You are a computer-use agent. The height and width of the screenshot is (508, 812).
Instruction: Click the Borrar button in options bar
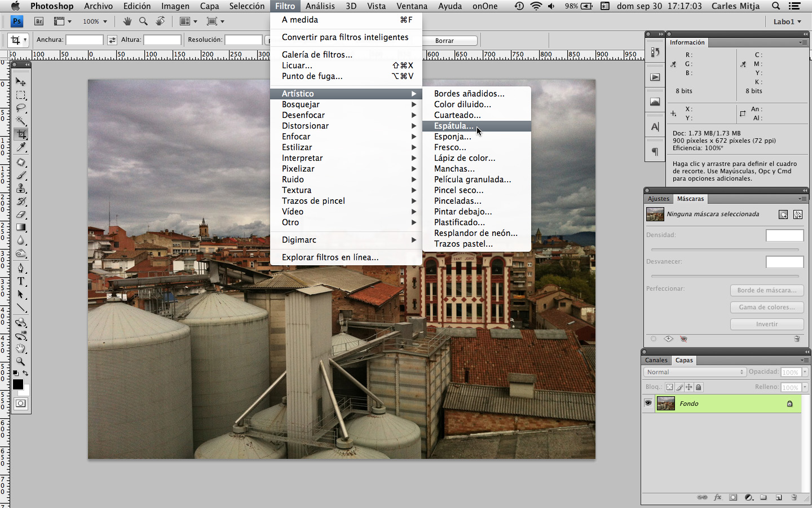[444, 41]
